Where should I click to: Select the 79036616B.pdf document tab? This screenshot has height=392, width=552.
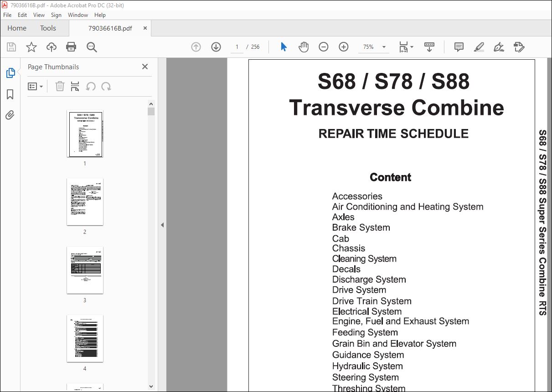click(x=110, y=28)
